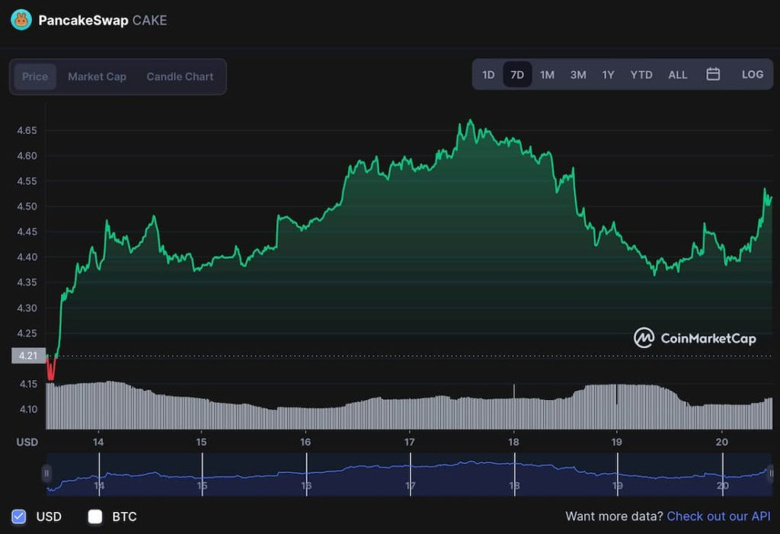Open the calendar date picker icon
780x534 pixels.
click(713, 74)
